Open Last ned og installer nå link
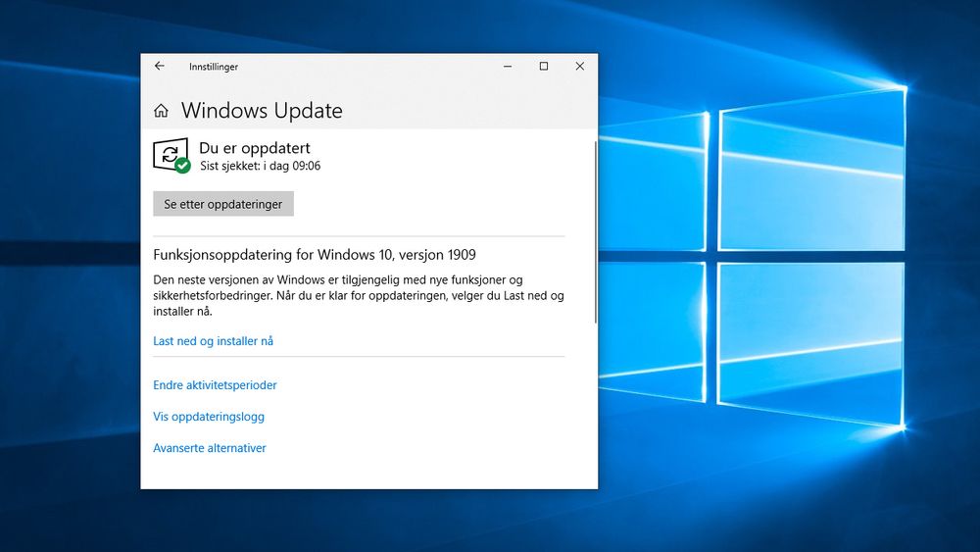 (x=213, y=340)
